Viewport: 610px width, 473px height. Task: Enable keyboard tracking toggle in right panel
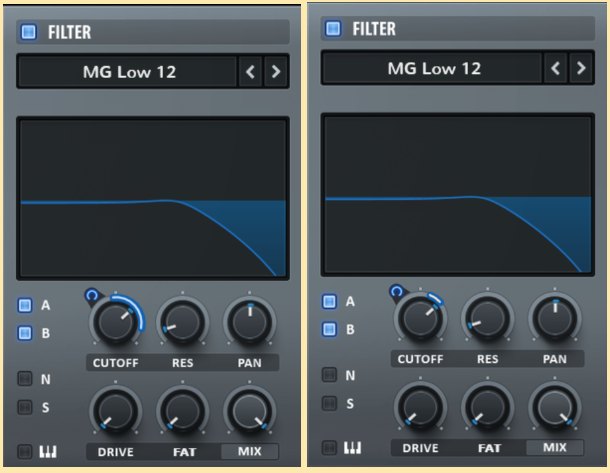[330, 448]
